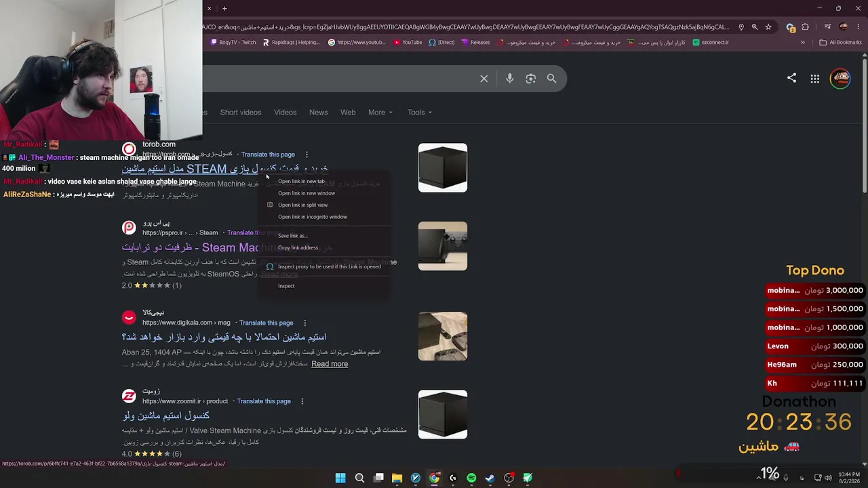
Task: Open Steam from the taskbar
Action: point(490,478)
